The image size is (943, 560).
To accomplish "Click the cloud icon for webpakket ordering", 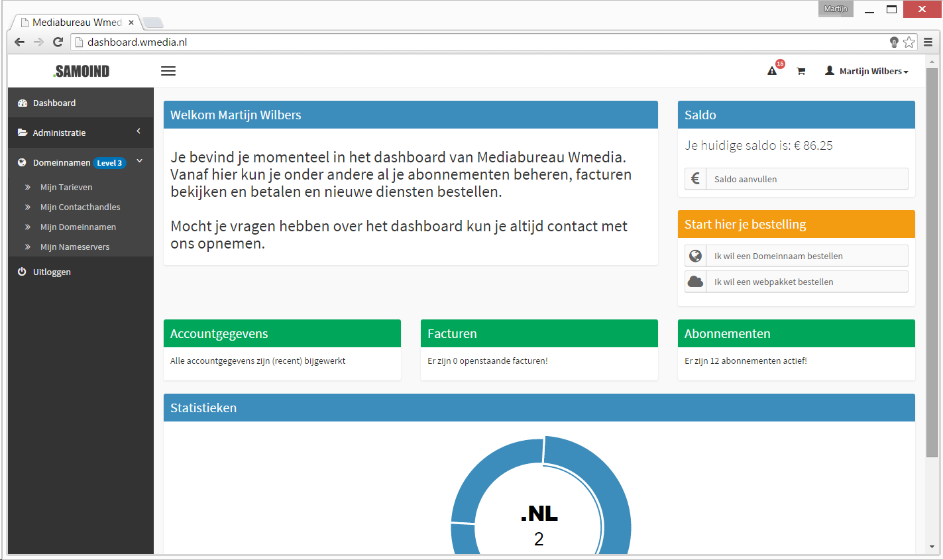I will pos(695,282).
